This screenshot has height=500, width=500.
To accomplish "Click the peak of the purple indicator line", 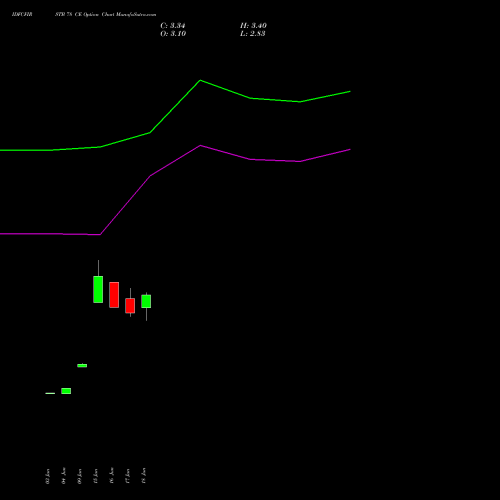I will [200, 145].
